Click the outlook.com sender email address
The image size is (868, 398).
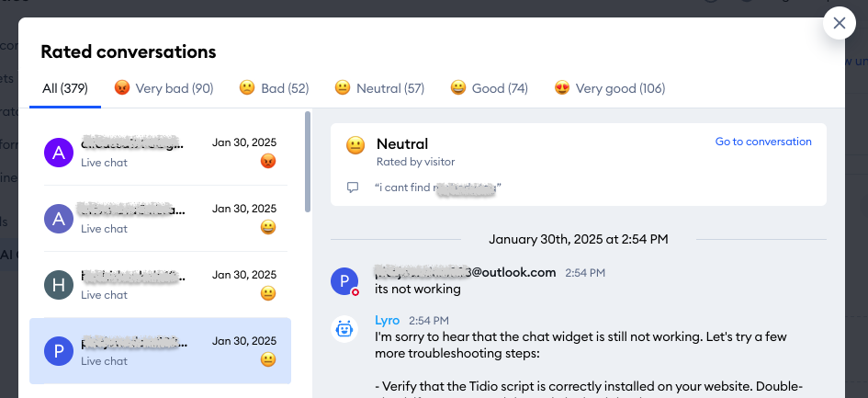pos(466,272)
